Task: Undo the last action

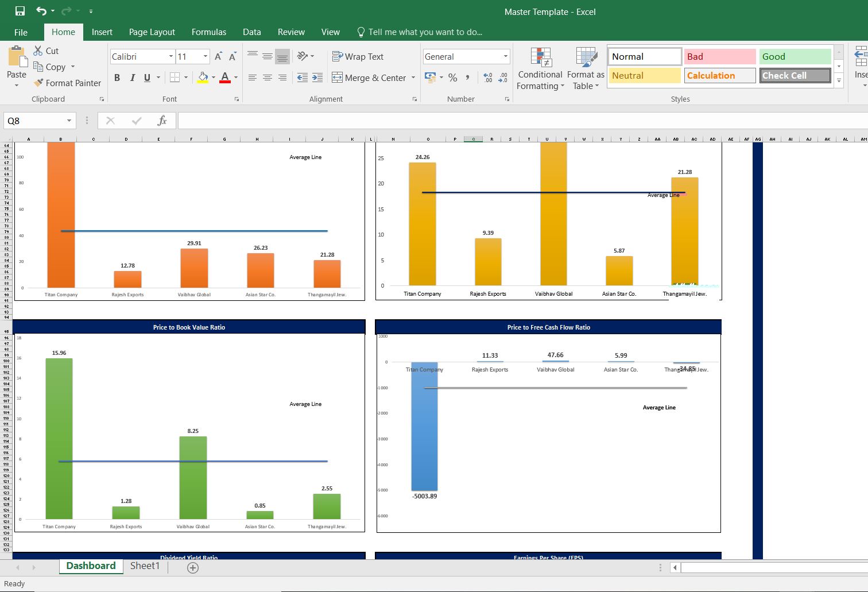Action: coord(41,11)
